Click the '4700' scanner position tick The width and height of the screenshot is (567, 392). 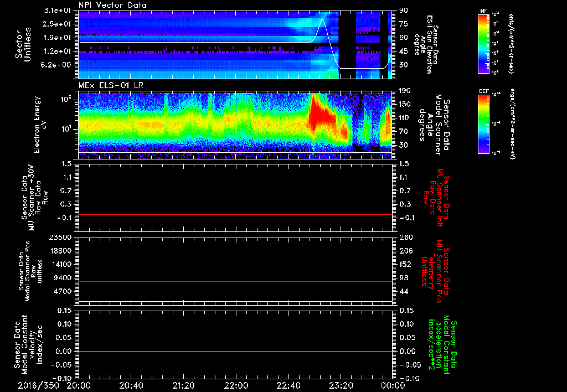pos(63,291)
